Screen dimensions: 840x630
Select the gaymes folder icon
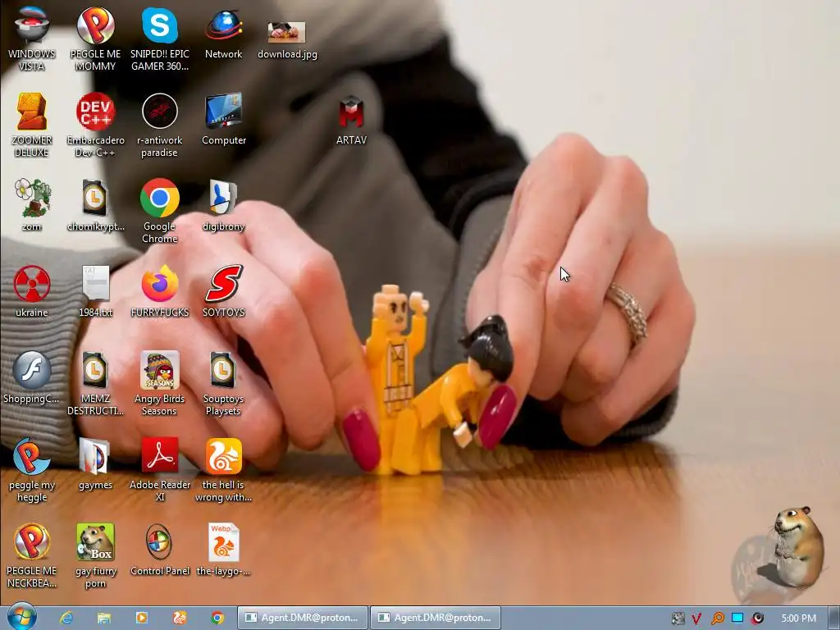(95, 463)
